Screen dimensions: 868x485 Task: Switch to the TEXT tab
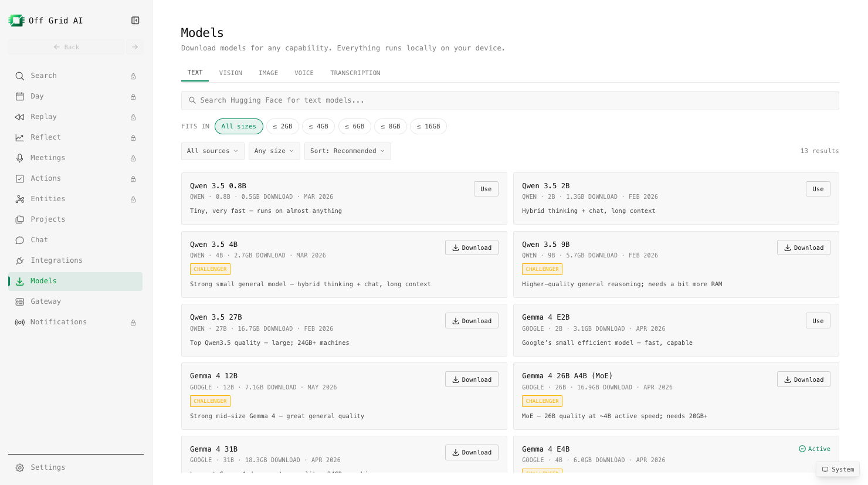point(195,73)
